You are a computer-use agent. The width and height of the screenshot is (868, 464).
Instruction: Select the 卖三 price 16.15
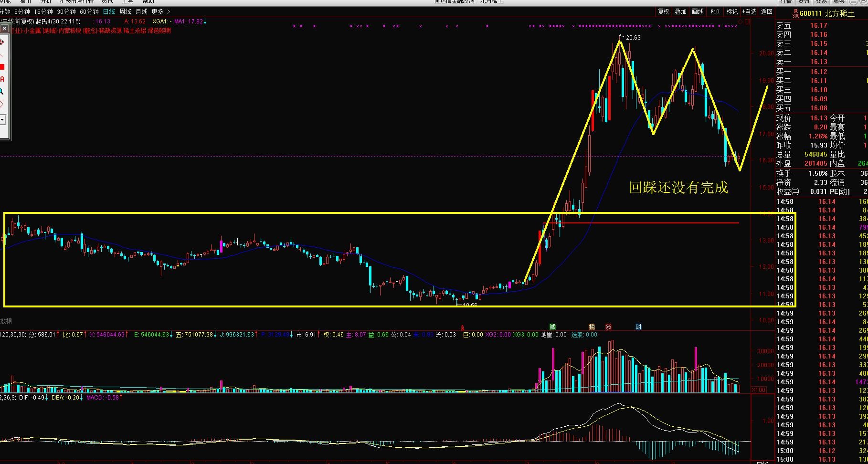pyautogui.click(x=818, y=43)
